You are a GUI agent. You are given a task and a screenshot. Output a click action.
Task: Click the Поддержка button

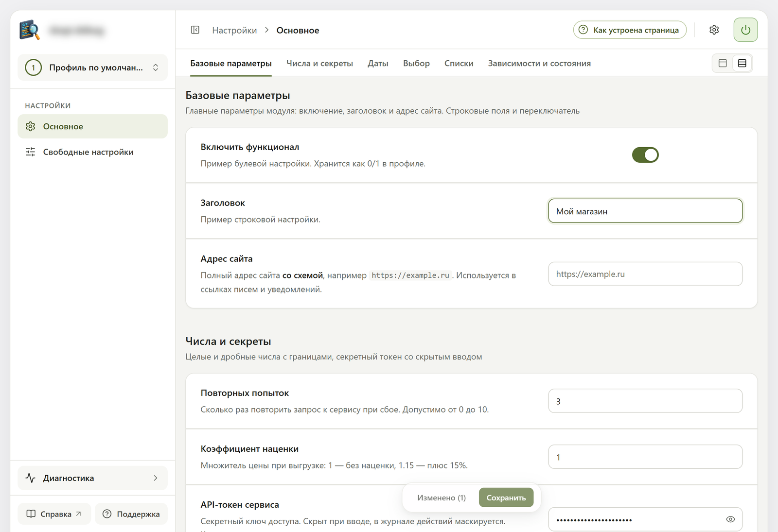coord(131,514)
